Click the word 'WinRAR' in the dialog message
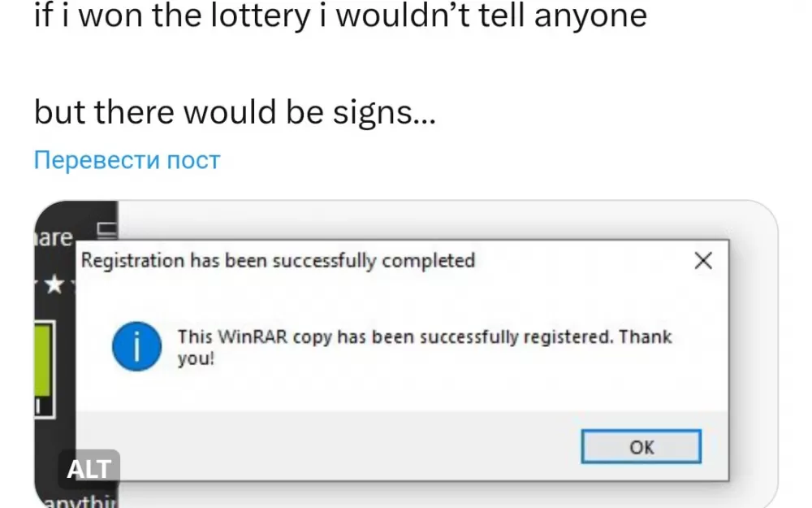The image size is (812, 508). click(253, 337)
